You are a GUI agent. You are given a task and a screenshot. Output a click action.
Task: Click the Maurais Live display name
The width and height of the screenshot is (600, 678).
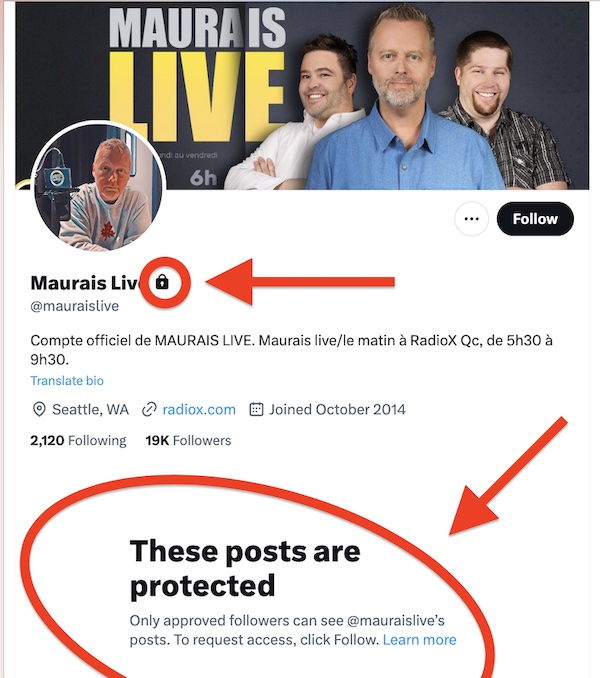(x=85, y=283)
